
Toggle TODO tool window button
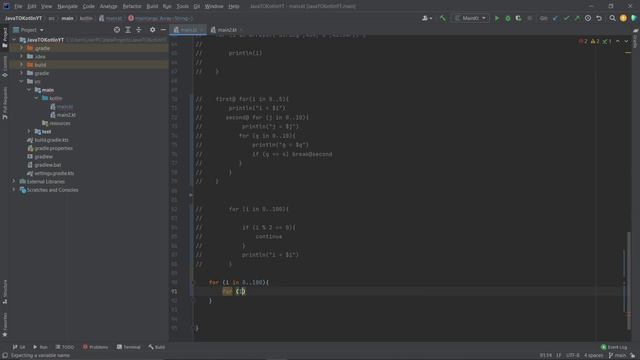coord(65,347)
